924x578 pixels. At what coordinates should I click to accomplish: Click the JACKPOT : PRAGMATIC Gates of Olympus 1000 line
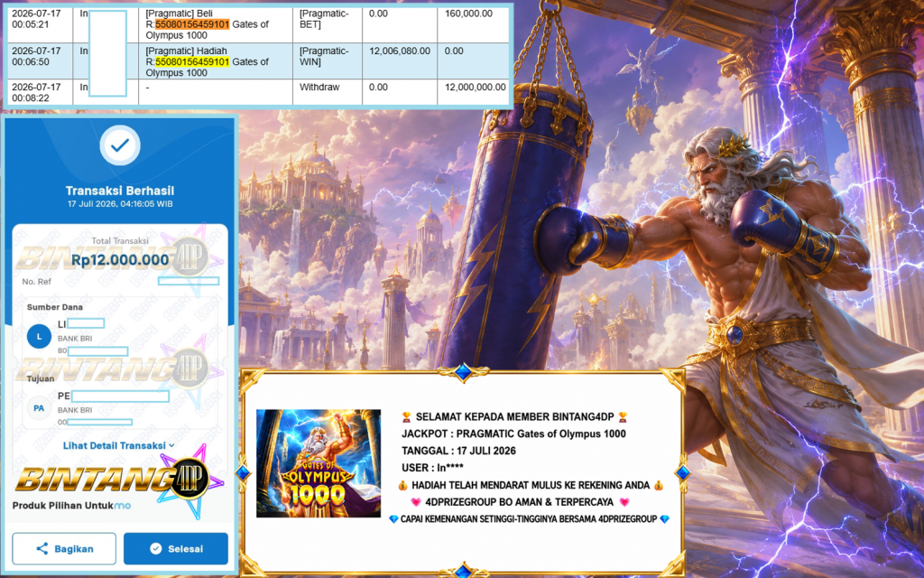(513, 433)
